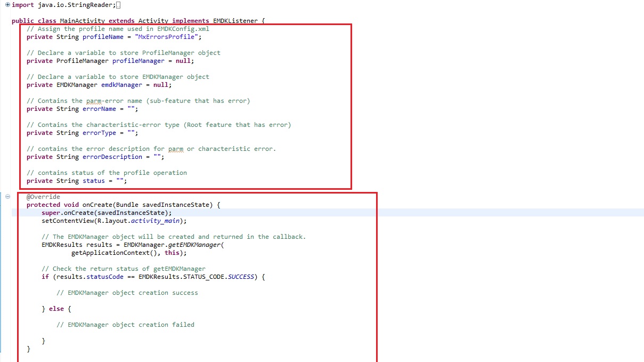Screen dimensions: 644x362
Task: Click the @Override annotation
Action: 43,197
